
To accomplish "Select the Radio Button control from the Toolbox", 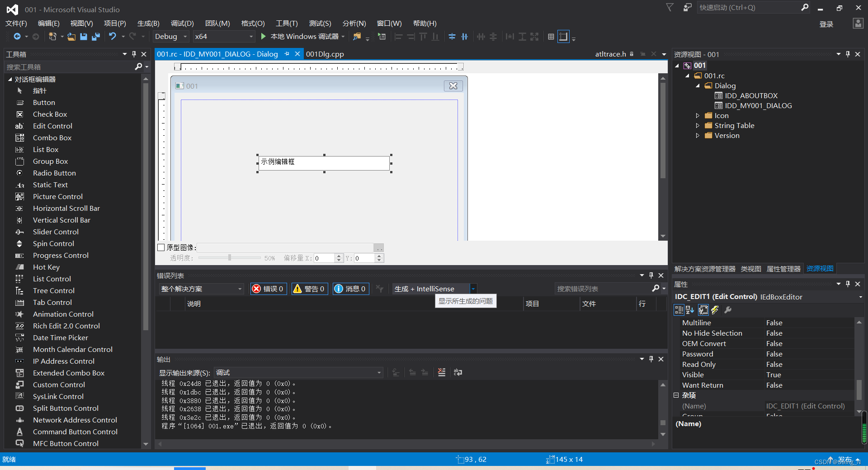I will click(x=54, y=173).
